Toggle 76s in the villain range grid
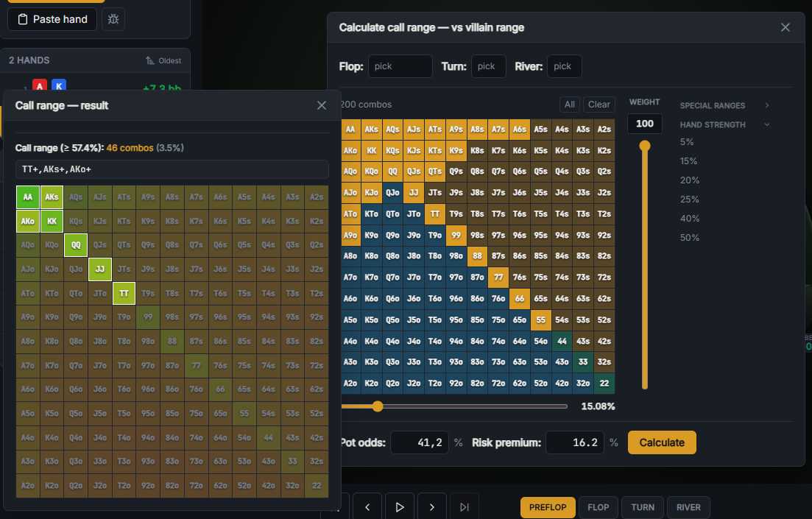812x519 pixels. tap(520, 277)
